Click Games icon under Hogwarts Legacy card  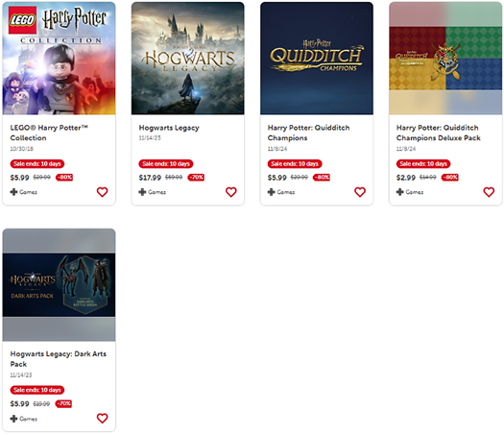(x=142, y=192)
